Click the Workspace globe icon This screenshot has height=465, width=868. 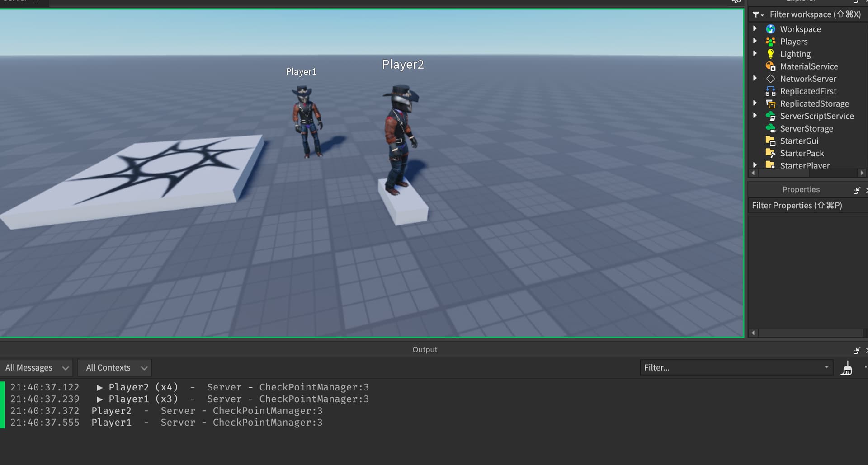(x=771, y=28)
